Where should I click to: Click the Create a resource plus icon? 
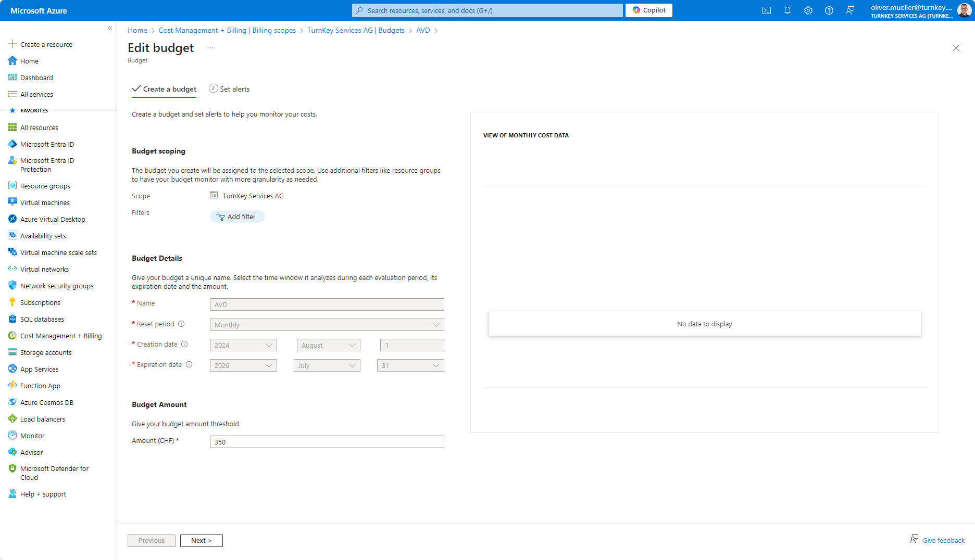12,44
